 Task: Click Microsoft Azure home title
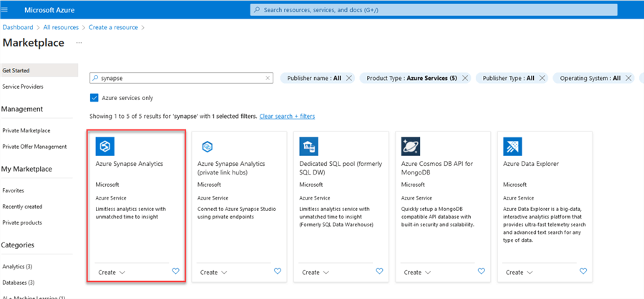tap(49, 10)
